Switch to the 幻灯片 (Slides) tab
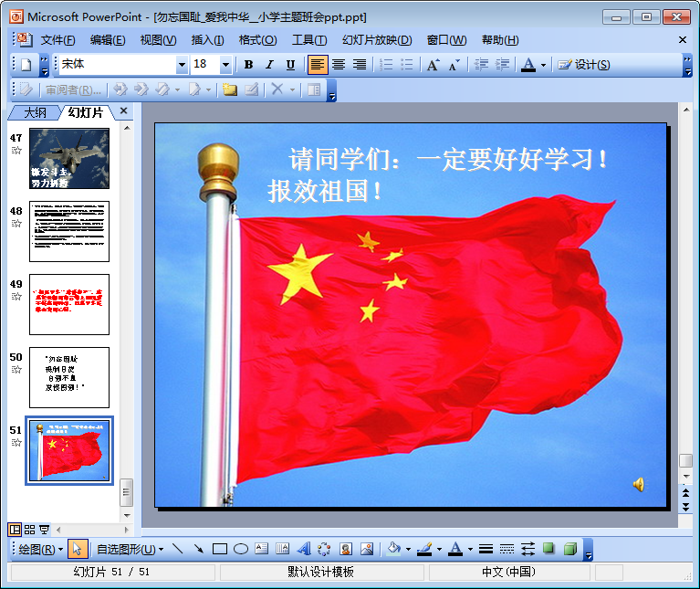700x589 pixels. coord(86,112)
